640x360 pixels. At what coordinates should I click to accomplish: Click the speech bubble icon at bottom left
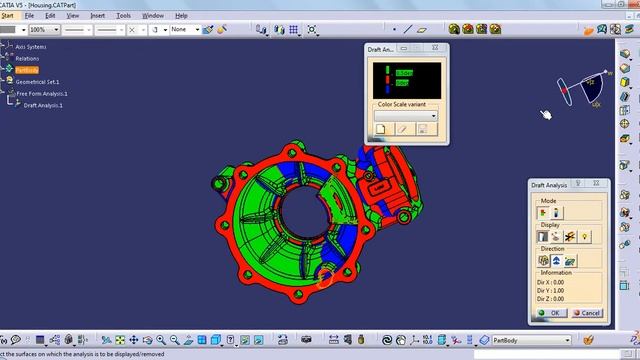point(16,340)
